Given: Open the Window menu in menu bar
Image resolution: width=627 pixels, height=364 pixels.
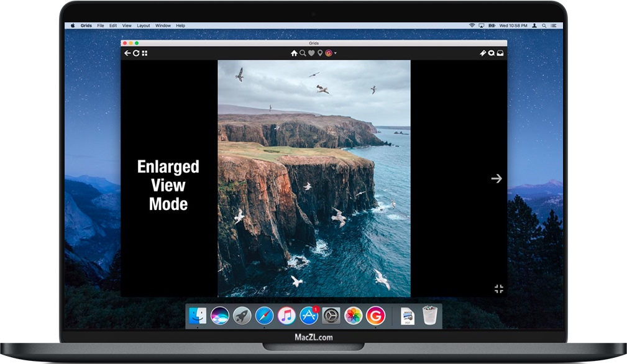Looking at the screenshot, I should coord(163,25).
